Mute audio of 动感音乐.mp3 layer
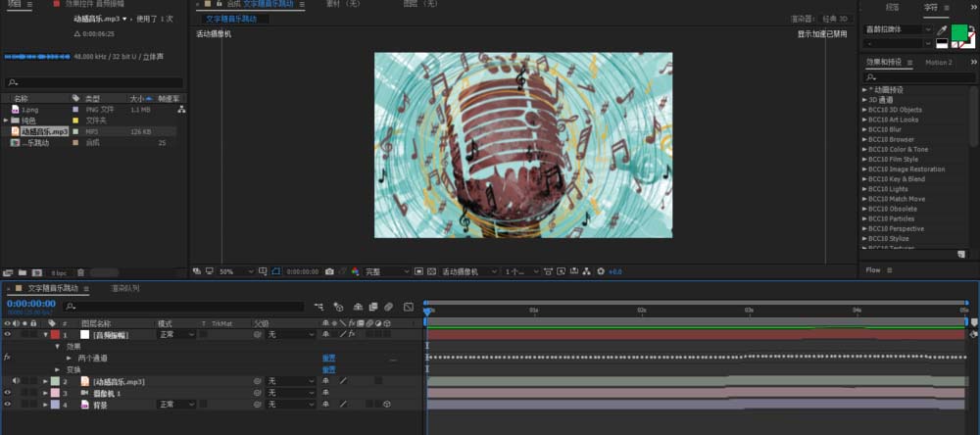 tap(17, 380)
